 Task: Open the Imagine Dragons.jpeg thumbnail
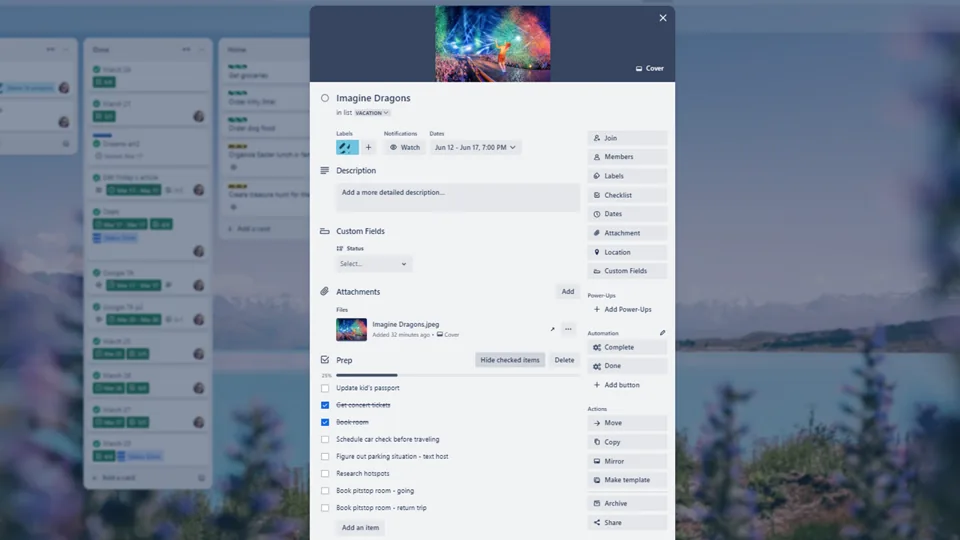(x=351, y=329)
